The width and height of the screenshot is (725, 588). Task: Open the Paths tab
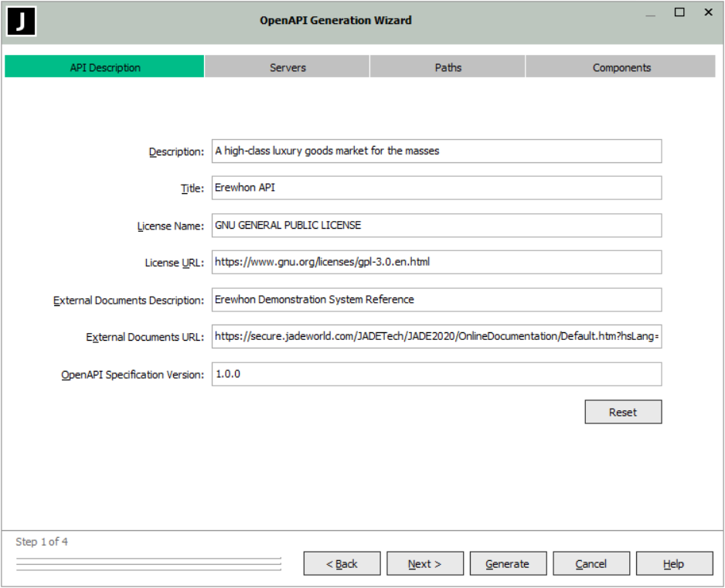pos(448,67)
